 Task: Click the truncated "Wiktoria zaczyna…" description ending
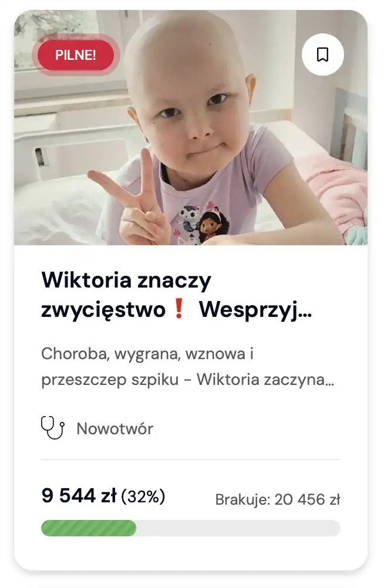[265, 380]
